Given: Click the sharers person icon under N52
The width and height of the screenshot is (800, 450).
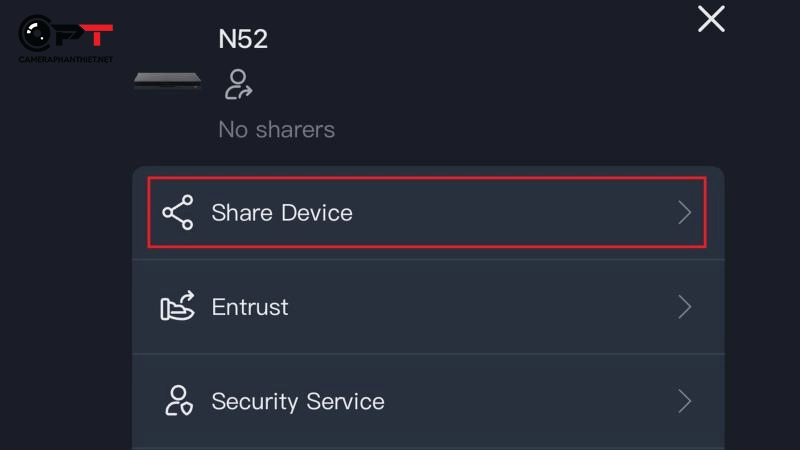Looking at the screenshot, I should point(239,84).
